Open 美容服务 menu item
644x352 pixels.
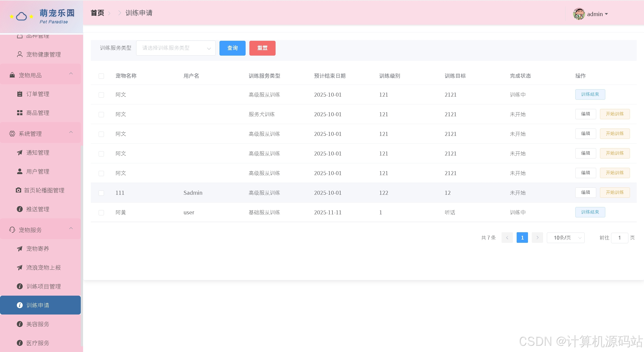click(x=40, y=324)
